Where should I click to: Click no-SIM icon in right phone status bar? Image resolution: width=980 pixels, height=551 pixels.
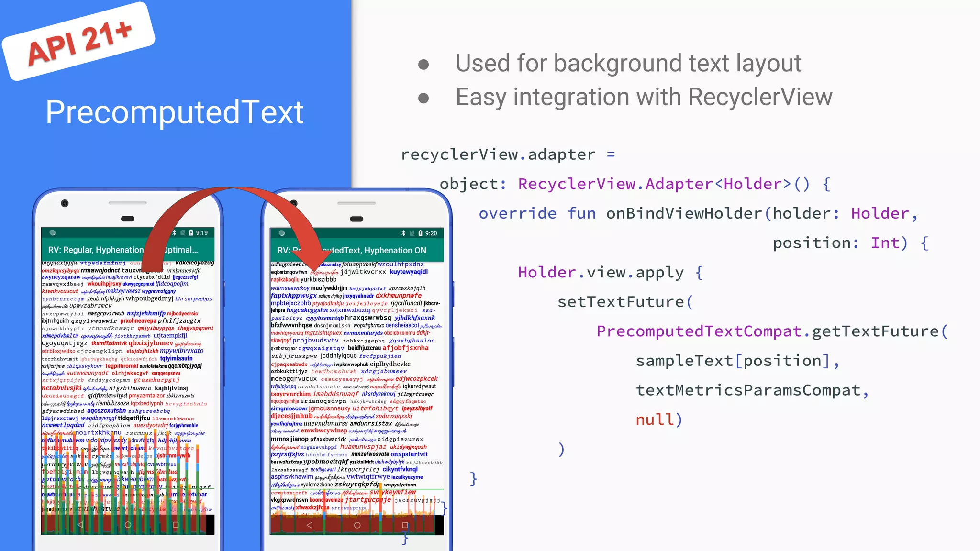coord(412,233)
